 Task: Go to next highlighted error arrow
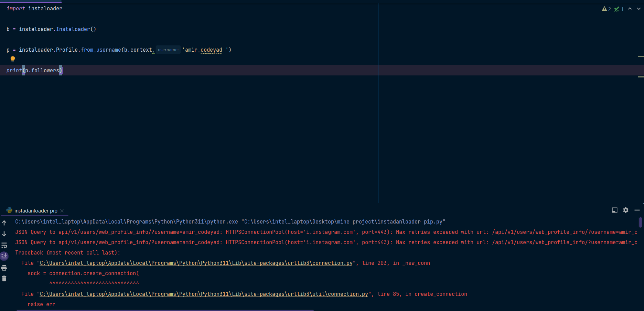coord(638,9)
